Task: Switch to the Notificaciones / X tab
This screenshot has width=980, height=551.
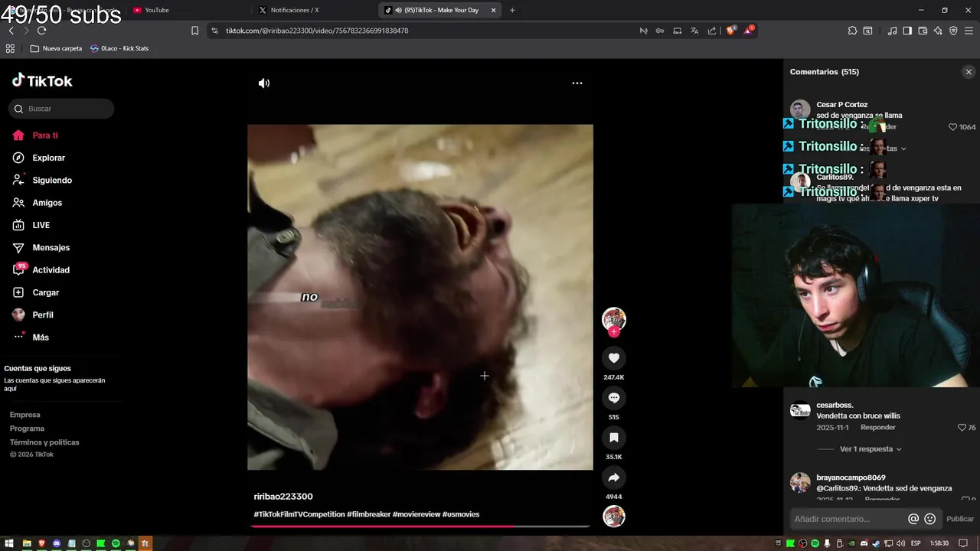Action: pyautogui.click(x=314, y=10)
